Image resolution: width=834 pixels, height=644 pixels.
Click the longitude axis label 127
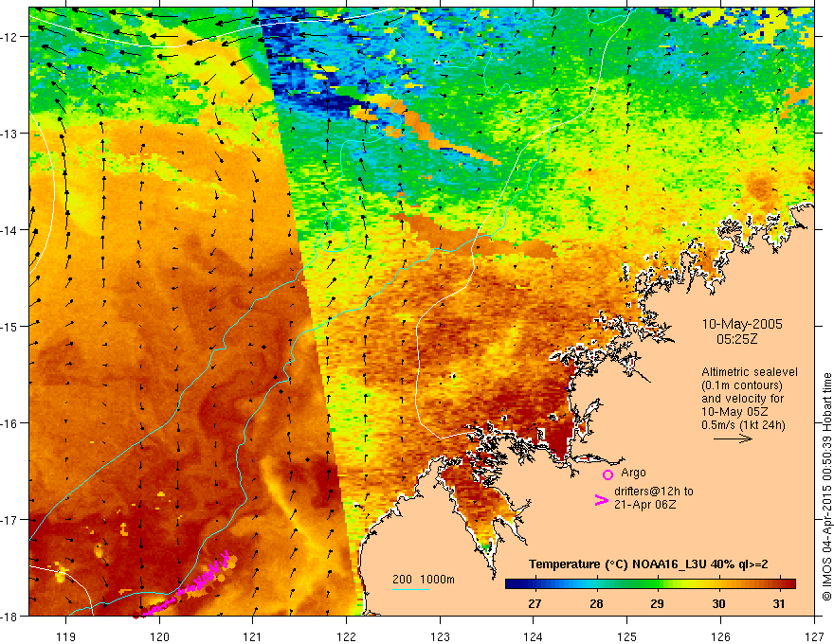coord(814,636)
